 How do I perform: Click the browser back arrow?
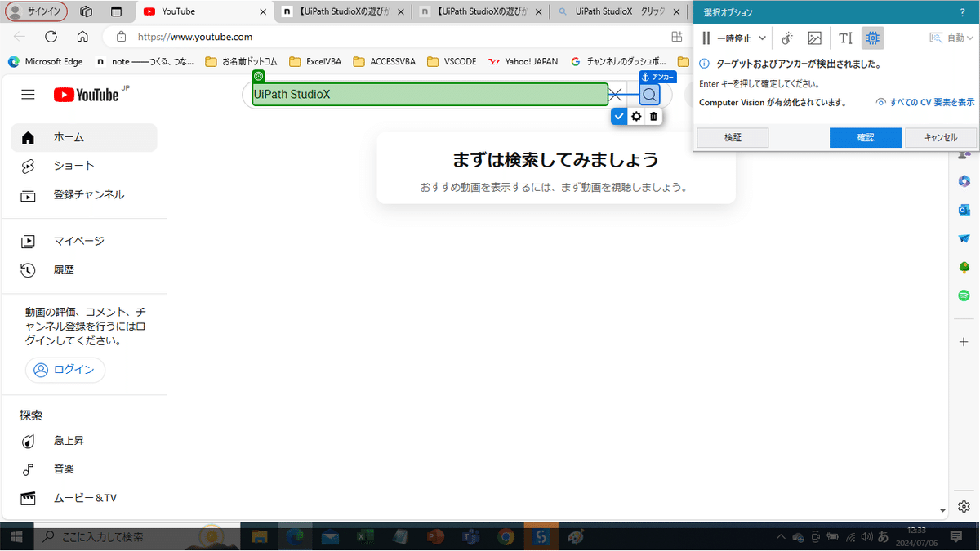20,37
